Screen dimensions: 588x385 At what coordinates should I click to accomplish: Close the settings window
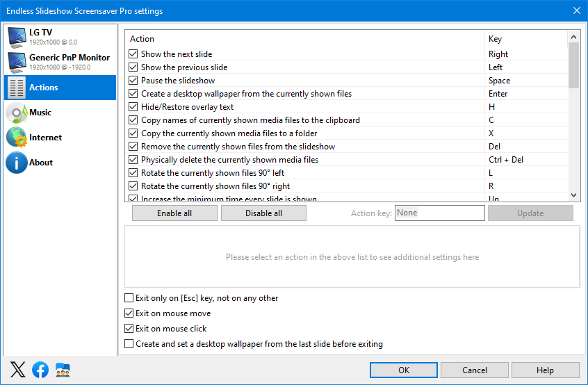coord(577,10)
